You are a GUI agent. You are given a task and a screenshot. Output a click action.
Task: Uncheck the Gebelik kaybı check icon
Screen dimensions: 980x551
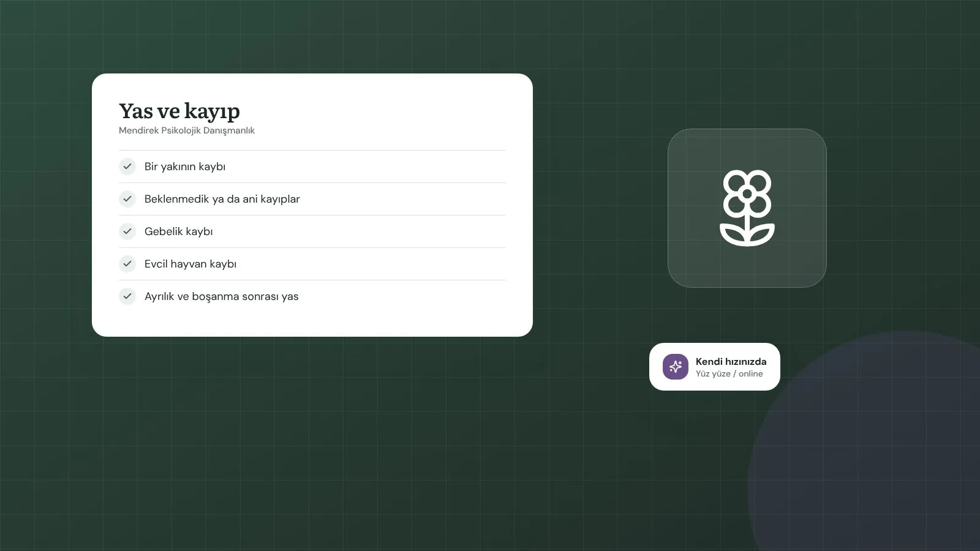point(127,231)
